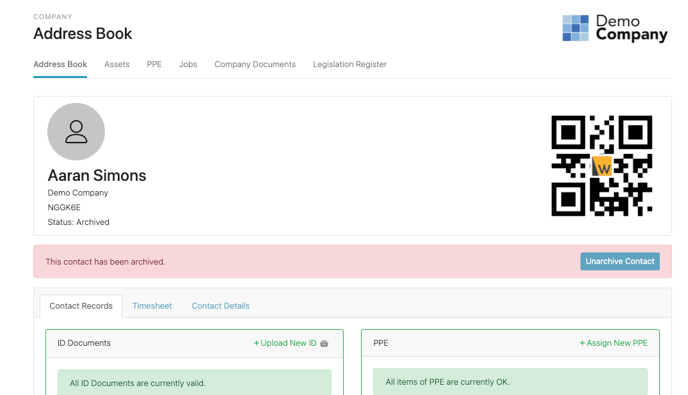The image size is (688, 395).
Task: Switch to the Timesheet tab
Action: point(152,306)
